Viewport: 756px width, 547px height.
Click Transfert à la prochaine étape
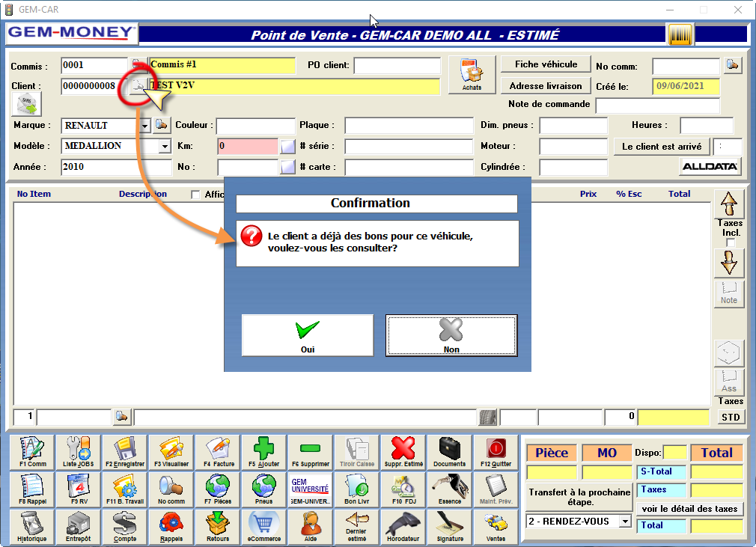[579, 497]
